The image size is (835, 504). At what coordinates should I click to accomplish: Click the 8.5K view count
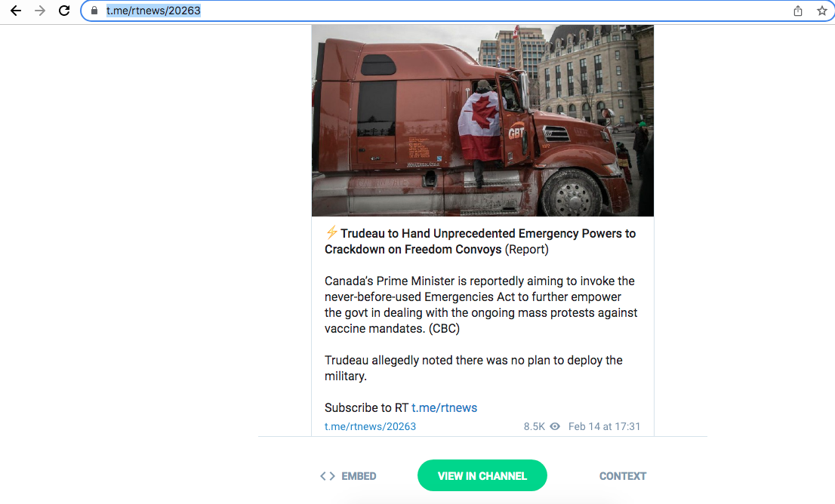coord(534,426)
